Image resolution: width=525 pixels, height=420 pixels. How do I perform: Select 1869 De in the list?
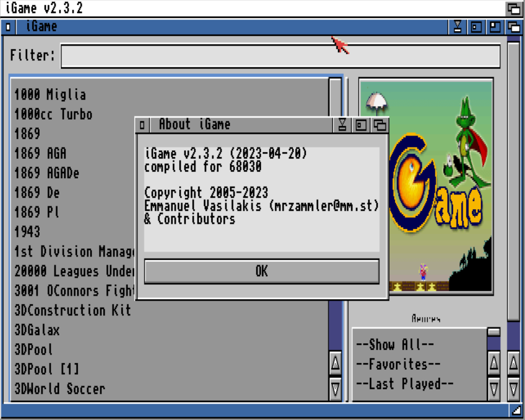[x=37, y=193]
